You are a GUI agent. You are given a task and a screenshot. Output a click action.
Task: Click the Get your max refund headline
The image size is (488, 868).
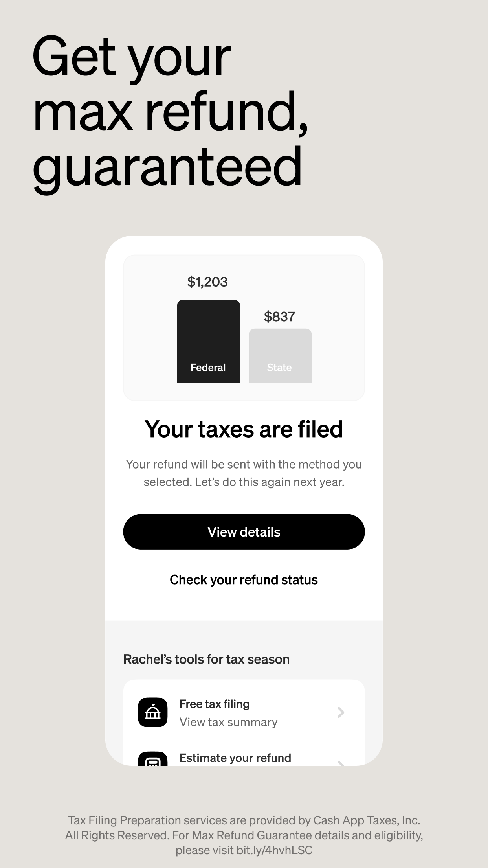point(170,111)
